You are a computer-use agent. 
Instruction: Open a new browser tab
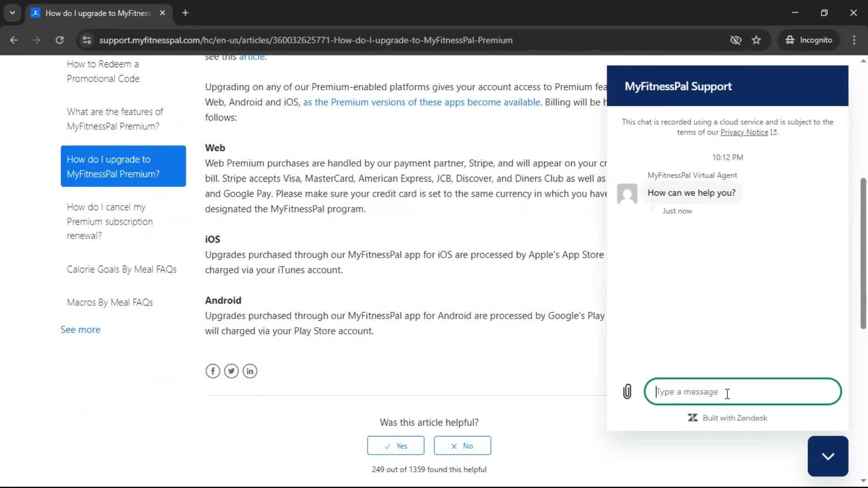(185, 13)
